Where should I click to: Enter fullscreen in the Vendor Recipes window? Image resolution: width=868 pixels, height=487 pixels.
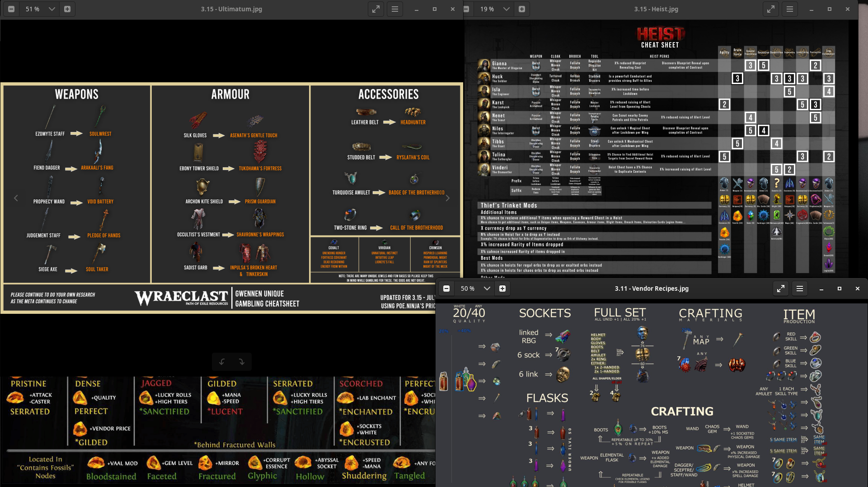(781, 288)
